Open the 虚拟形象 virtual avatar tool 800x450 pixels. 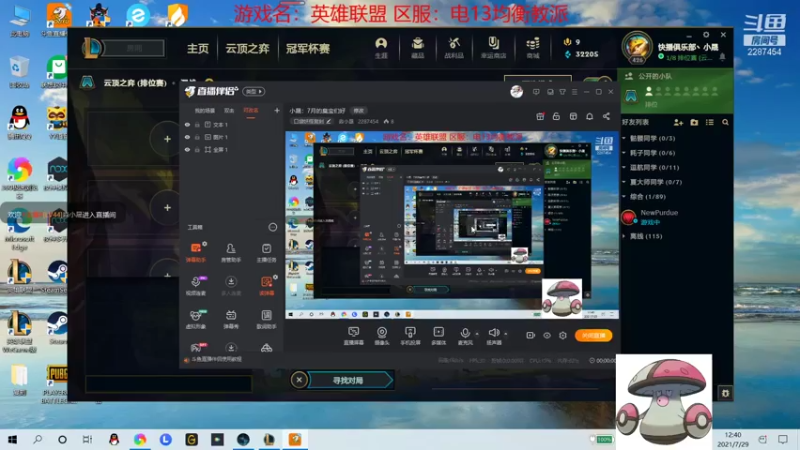195,319
